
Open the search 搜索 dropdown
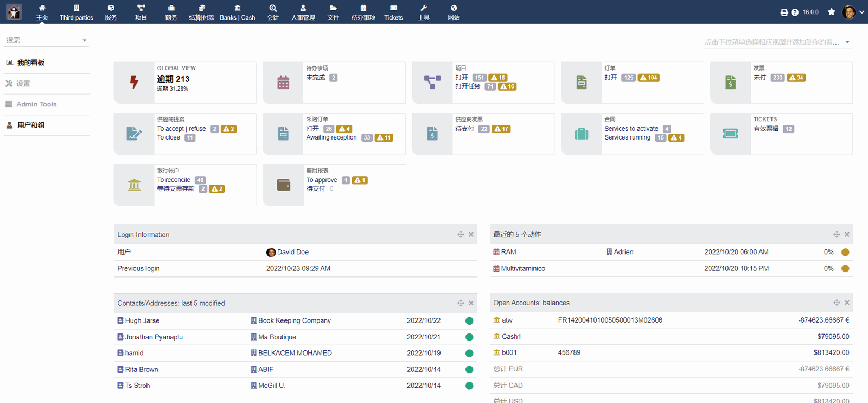pyautogui.click(x=46, y=40)
